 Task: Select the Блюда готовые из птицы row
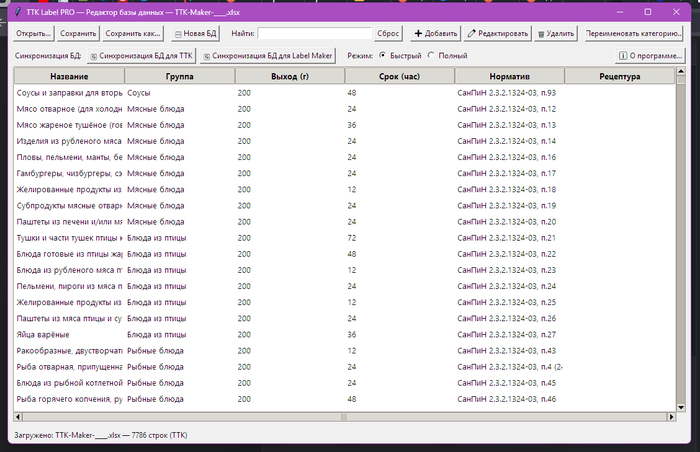pyautogui.click(x=344, y=254)
